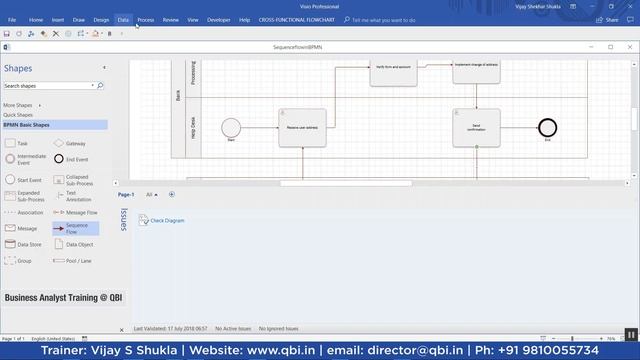Select the Page-1 page tab
The image size is (640, 360).
(126, 195)
